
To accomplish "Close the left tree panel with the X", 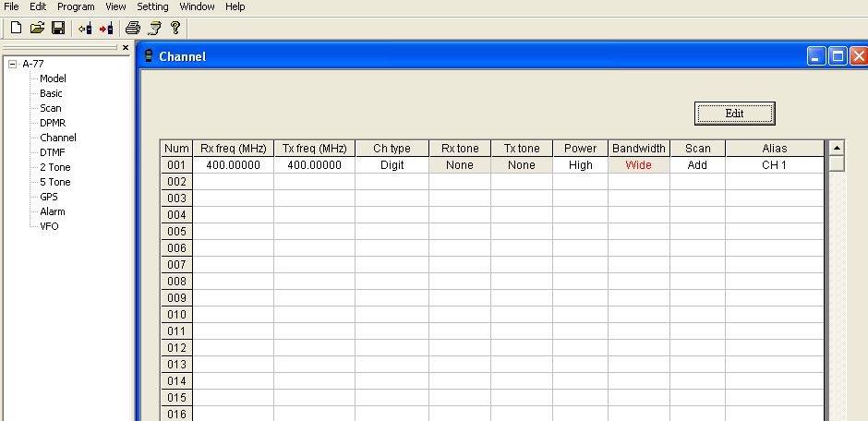I will [126, 48].
